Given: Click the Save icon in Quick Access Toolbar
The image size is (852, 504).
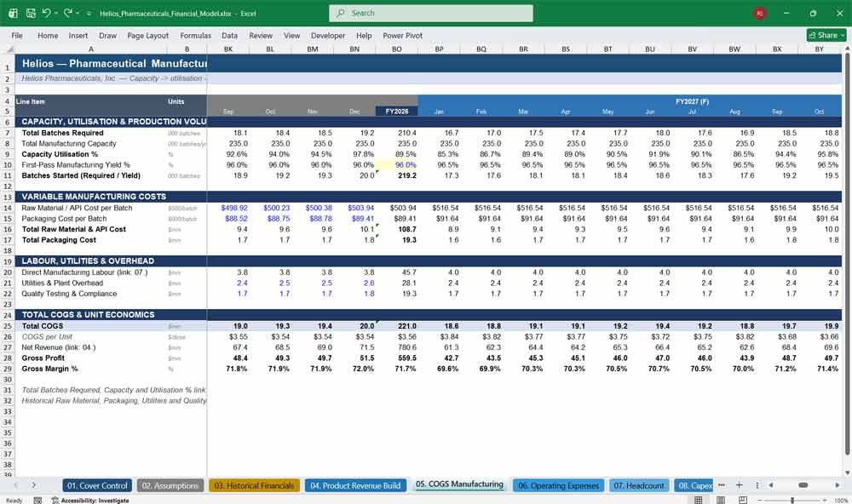Looking at the screenshot, I should (x=31, y=13).
